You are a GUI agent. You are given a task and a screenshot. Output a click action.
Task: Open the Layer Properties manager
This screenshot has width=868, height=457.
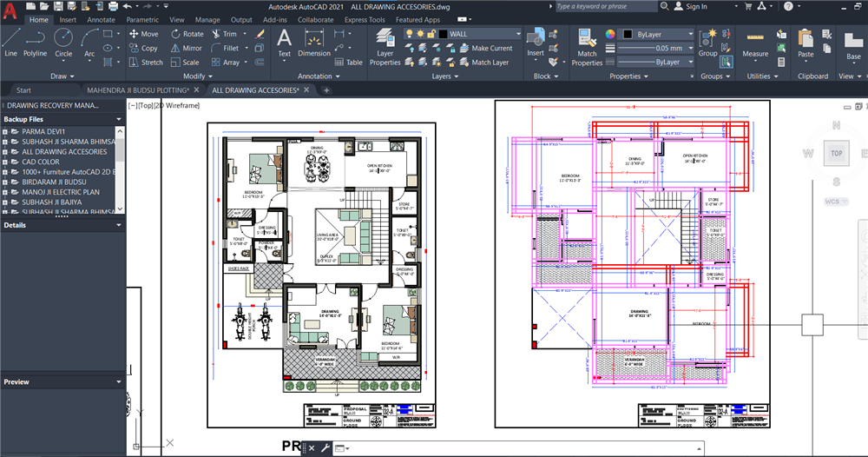tap(385, 47)
